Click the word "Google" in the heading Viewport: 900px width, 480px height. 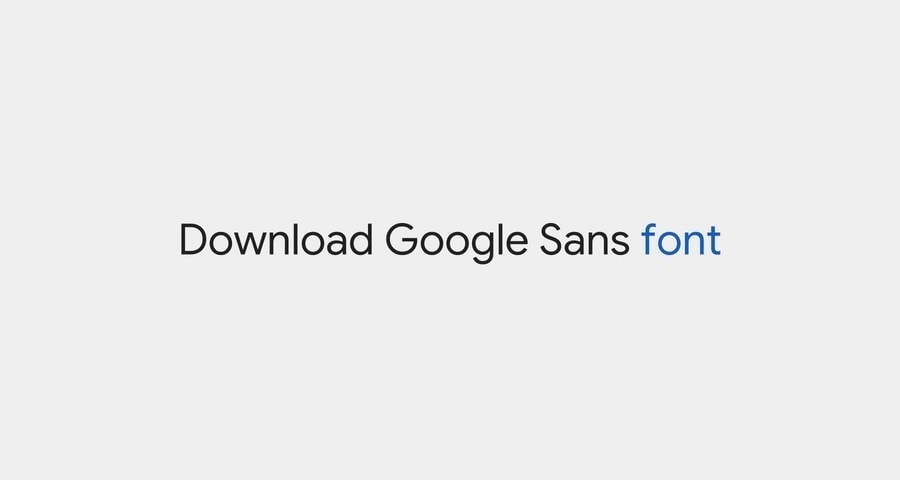[x=456, y=243]
